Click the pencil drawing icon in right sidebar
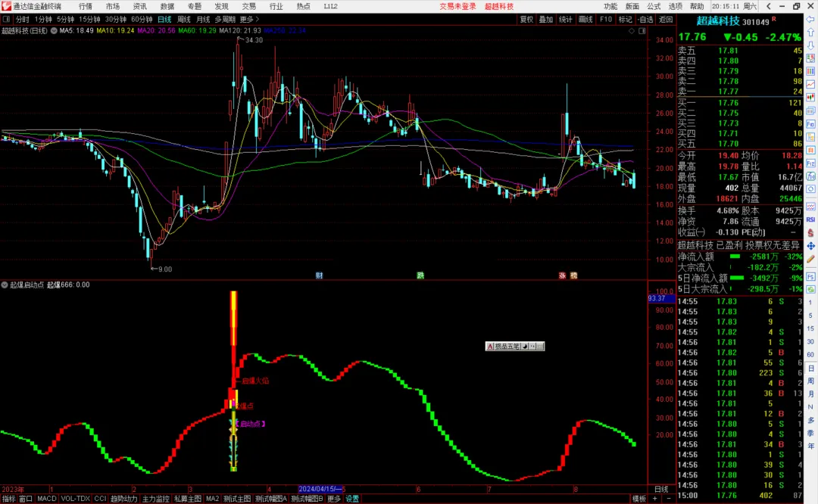This screenshot has height=504, width=818. [810, 259]
